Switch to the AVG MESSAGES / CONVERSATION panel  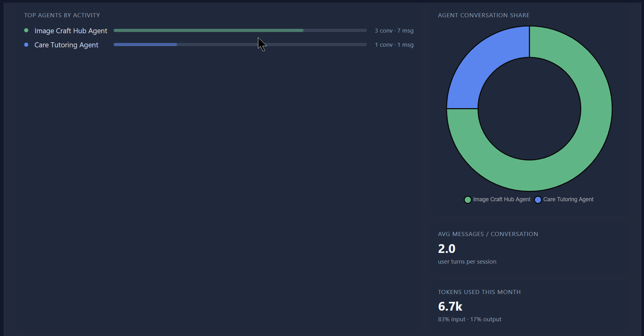click(488, 234)
